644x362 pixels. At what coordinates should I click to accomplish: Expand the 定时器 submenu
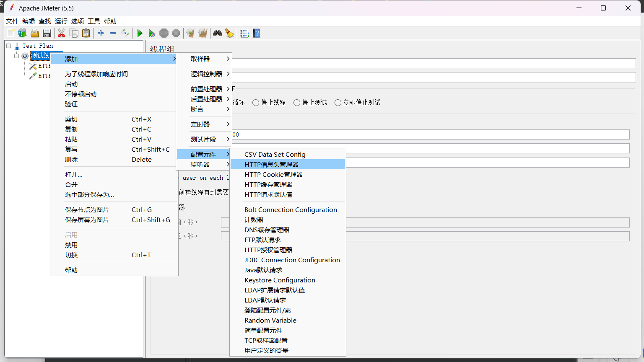coord(204,124)
